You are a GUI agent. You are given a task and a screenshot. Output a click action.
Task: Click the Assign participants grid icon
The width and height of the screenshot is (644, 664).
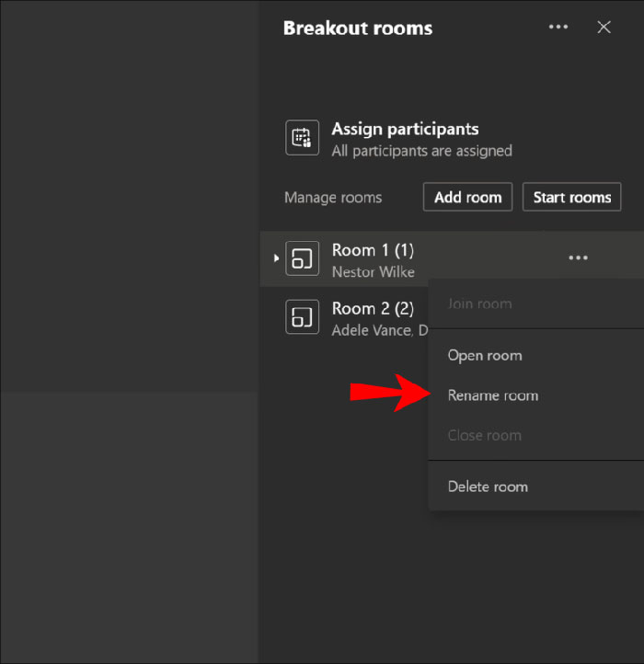(302, 138)
